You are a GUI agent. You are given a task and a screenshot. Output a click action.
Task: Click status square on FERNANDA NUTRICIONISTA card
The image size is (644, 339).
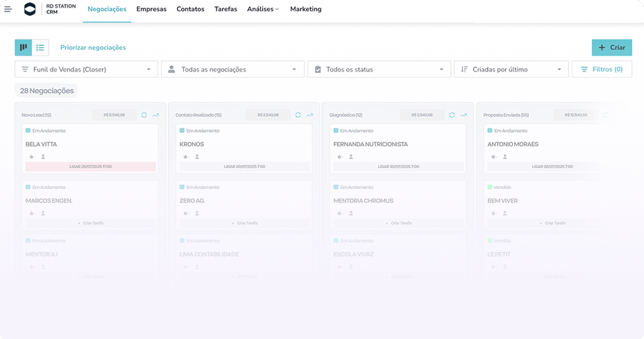coord(337,131)
